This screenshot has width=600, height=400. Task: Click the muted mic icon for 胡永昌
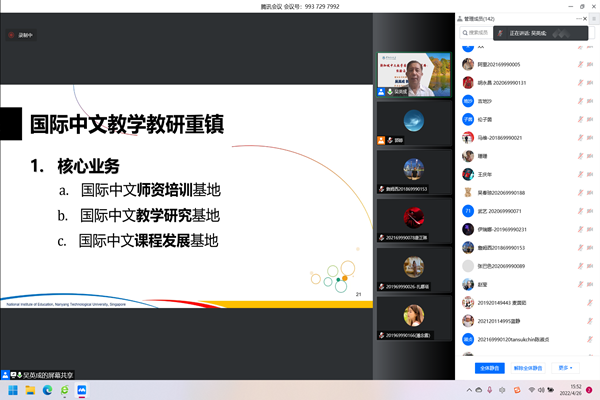(579, 82)
